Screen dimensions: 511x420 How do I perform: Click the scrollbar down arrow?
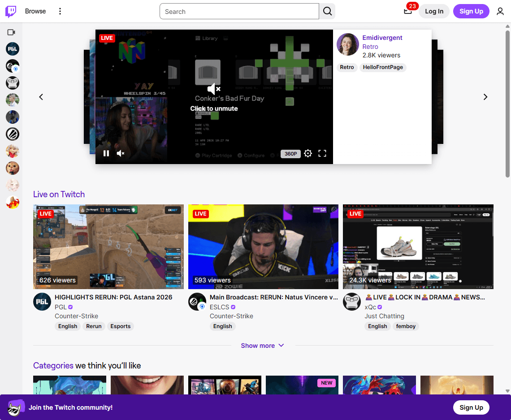(507, 391)
